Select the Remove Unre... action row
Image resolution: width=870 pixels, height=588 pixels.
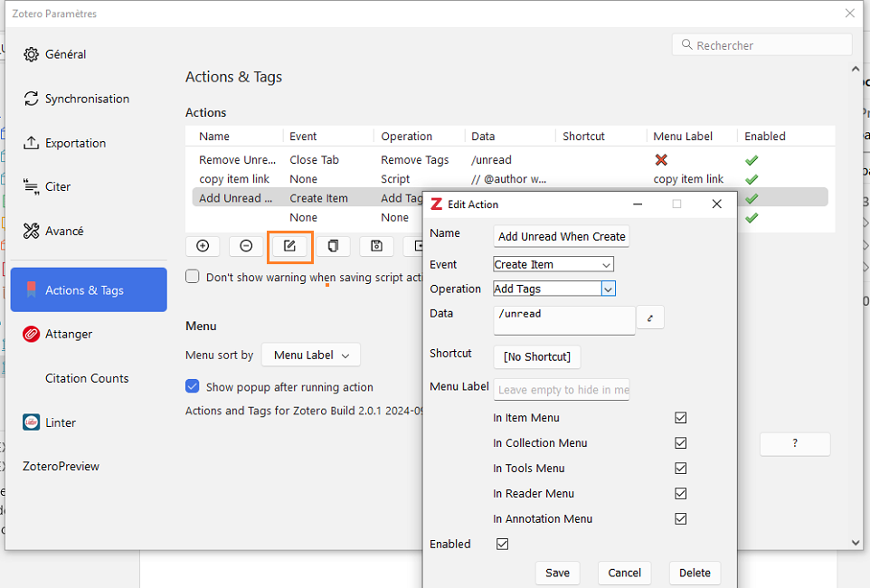(510, 160)
